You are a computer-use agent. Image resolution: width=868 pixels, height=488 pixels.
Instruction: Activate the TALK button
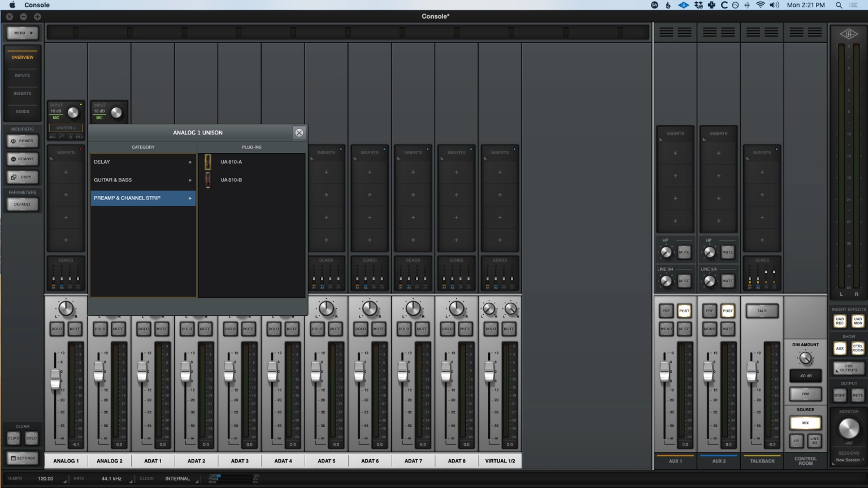[762, 311]
